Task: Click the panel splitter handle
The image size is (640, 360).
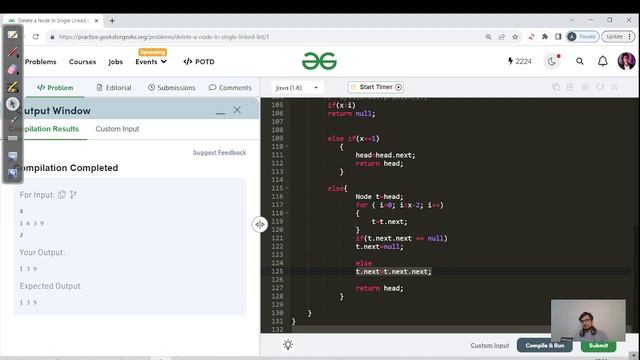Action: (x=260, y=224)
